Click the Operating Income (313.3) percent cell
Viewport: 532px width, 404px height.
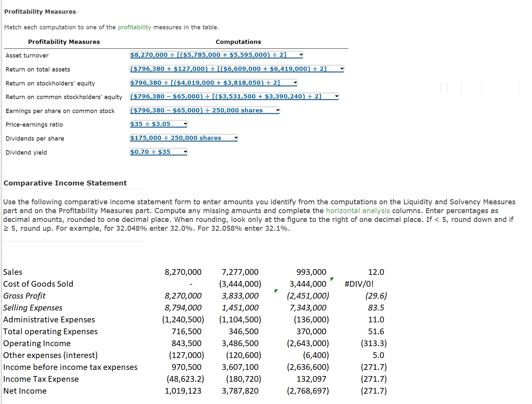(374, 343)
